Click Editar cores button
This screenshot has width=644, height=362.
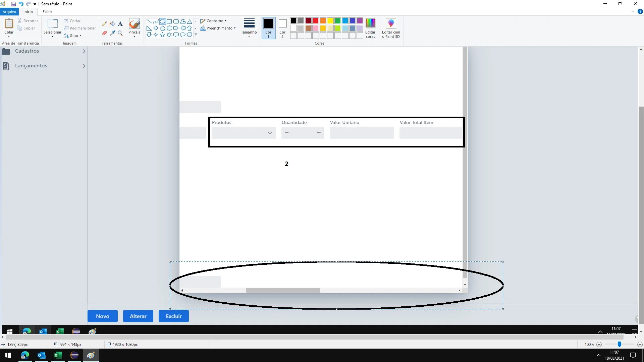[x=370, y=28]
